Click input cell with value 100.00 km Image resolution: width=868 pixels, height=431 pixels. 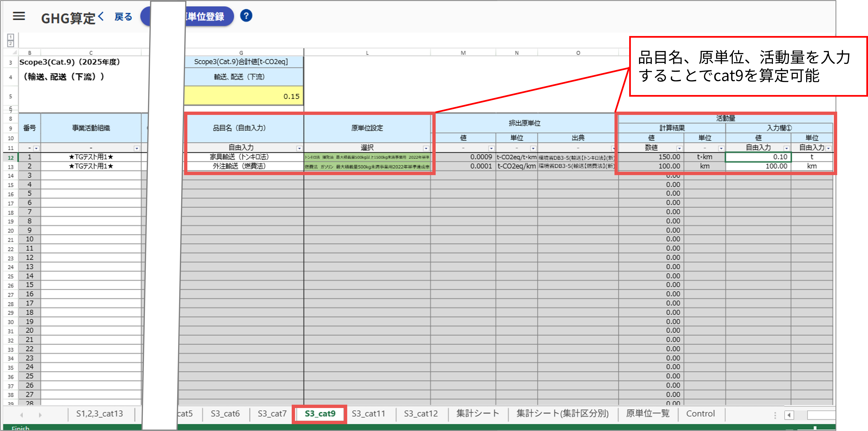pyautogui.click(x=758, y=166)
